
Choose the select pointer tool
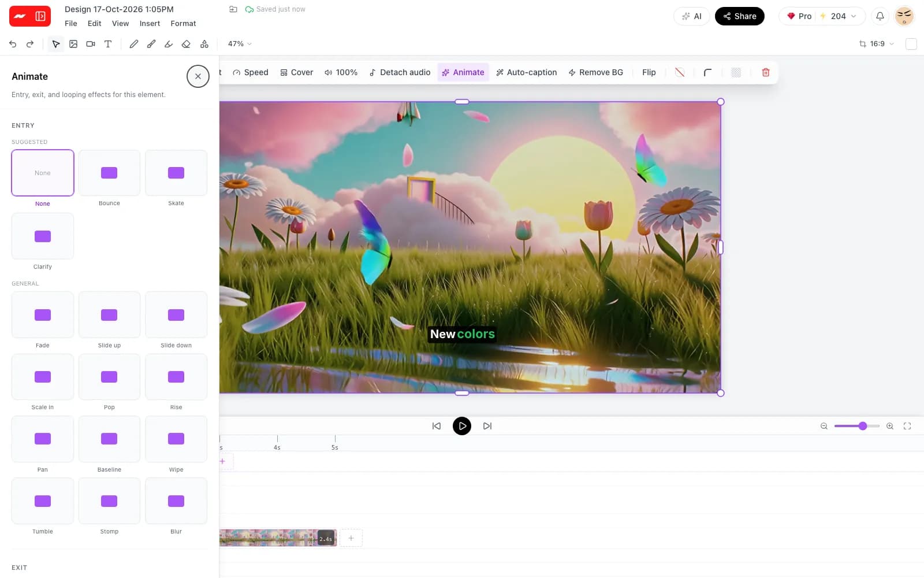[56, 44]
